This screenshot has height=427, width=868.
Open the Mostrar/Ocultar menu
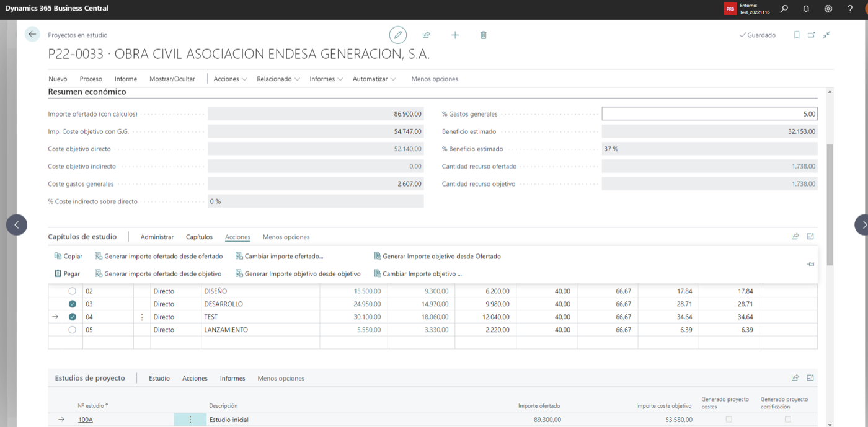pyautogui.click(x=172, y=79)
